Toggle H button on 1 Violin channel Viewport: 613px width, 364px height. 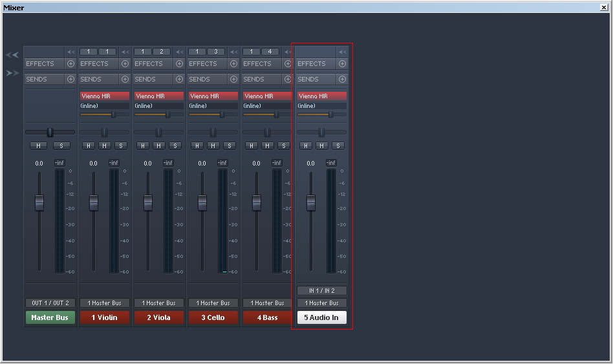[89, 146]
